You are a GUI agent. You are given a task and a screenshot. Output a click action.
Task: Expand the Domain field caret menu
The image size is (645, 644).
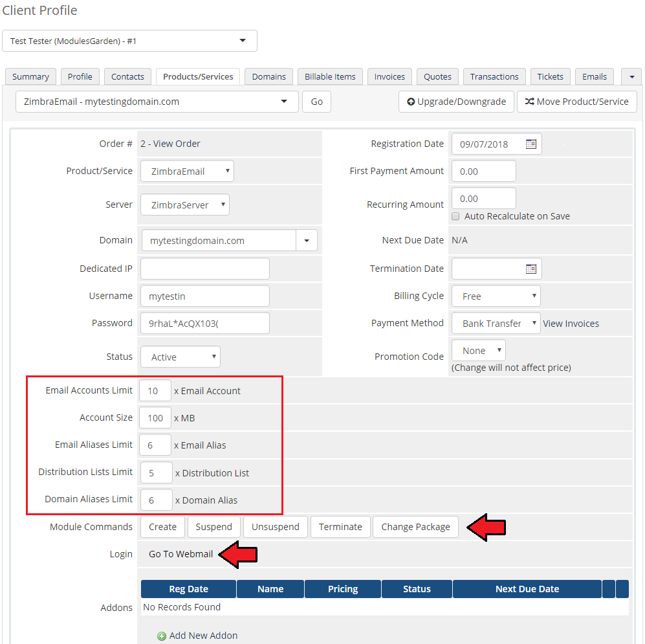(307, 240)
